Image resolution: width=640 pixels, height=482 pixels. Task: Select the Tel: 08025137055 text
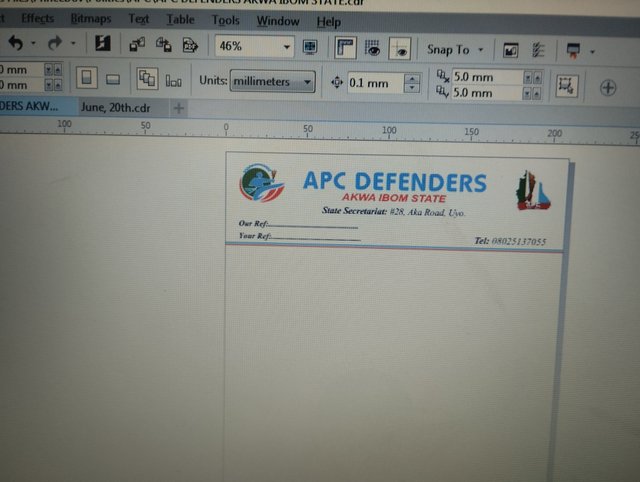tap(510, 241)
